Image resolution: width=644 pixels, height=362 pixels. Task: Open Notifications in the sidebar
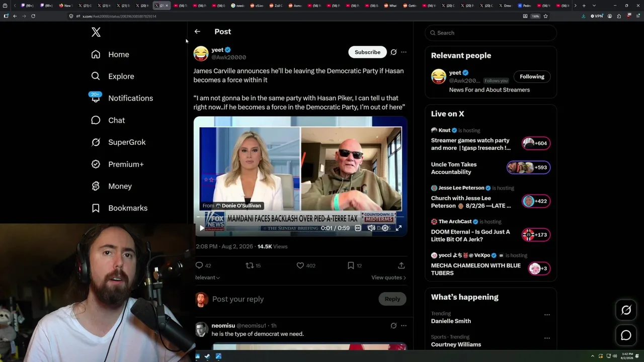point(122,98)
